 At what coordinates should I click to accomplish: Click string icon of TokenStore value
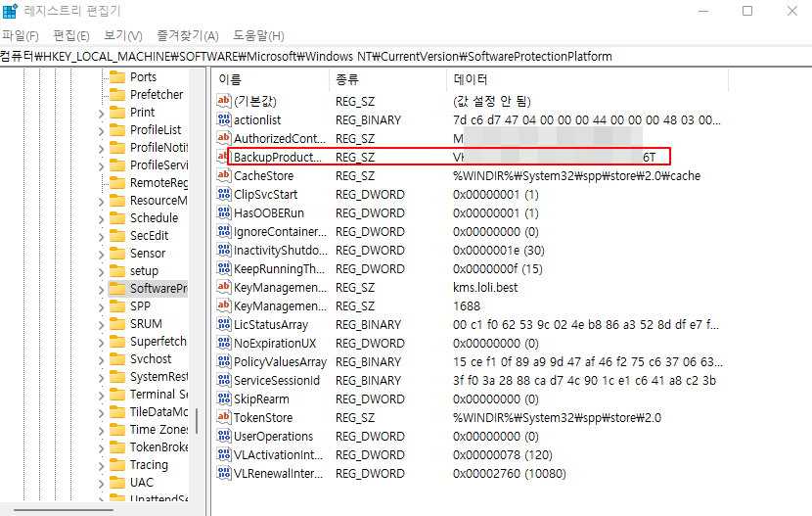pyautogui.click(x=224, y=417)
